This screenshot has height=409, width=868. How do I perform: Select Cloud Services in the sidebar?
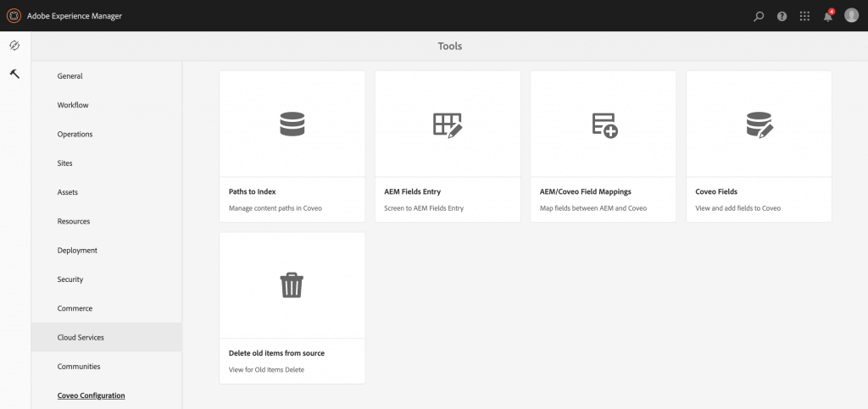106,337
